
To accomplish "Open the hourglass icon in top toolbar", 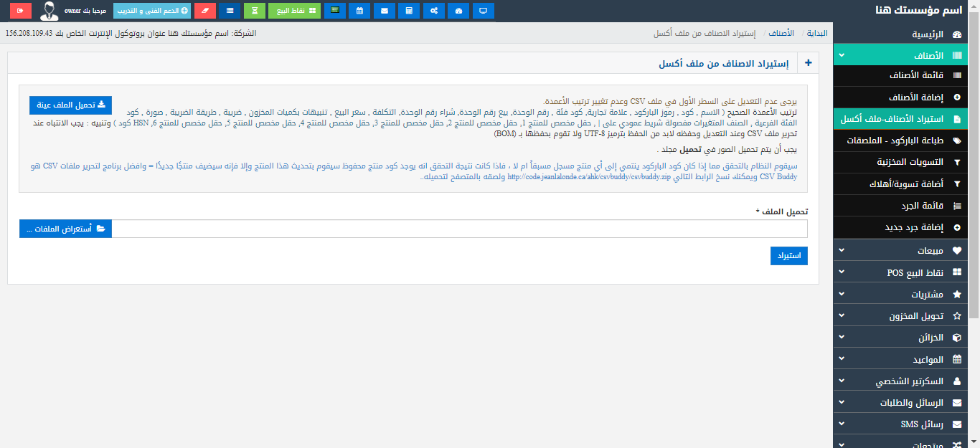I will coord(254,11).
